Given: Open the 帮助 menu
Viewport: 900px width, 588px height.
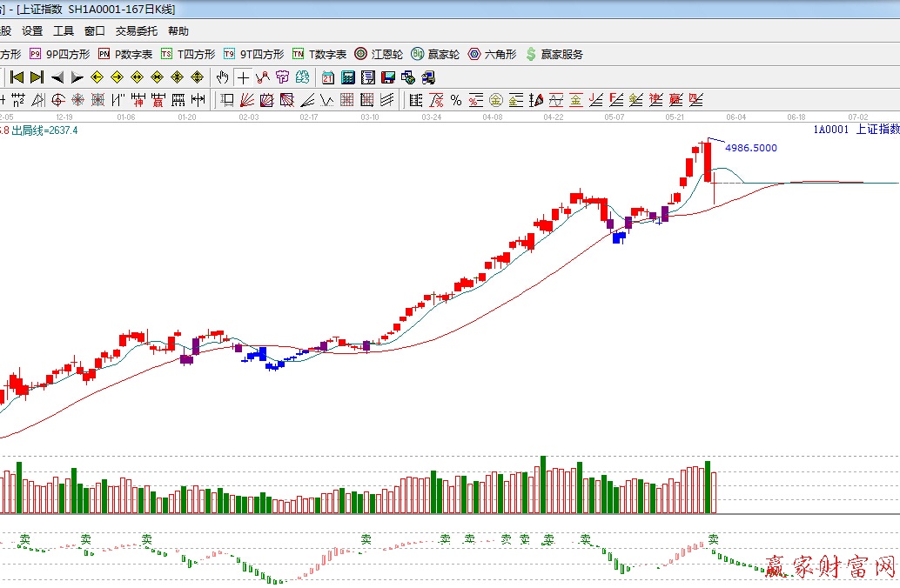Looking at the screenshot, I should click(178, 31).
